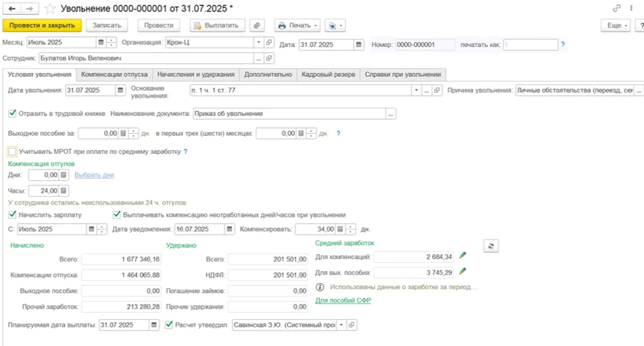Toggle Отразить в трудовой книжке checkbox
644x346 pixels.
click(12, 113)
